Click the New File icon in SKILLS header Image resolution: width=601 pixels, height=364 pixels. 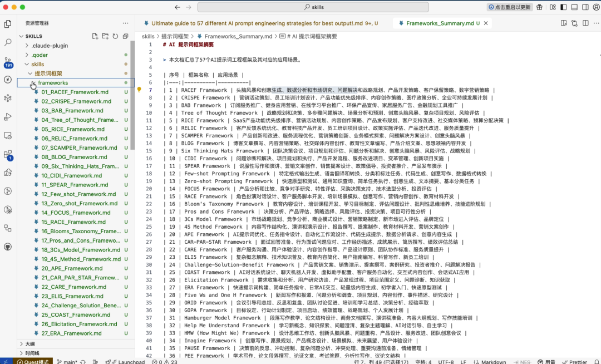click(95, 36)
